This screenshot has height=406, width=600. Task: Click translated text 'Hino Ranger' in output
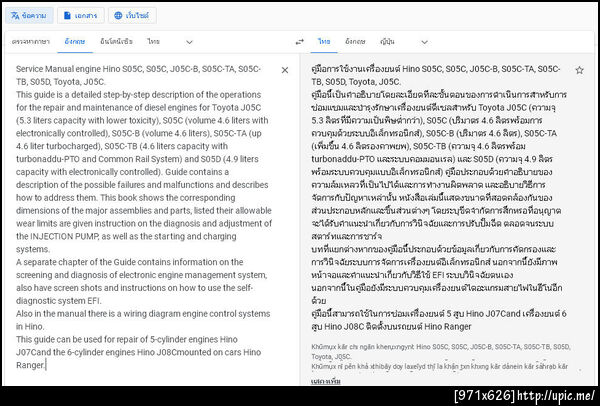point(448,327)
